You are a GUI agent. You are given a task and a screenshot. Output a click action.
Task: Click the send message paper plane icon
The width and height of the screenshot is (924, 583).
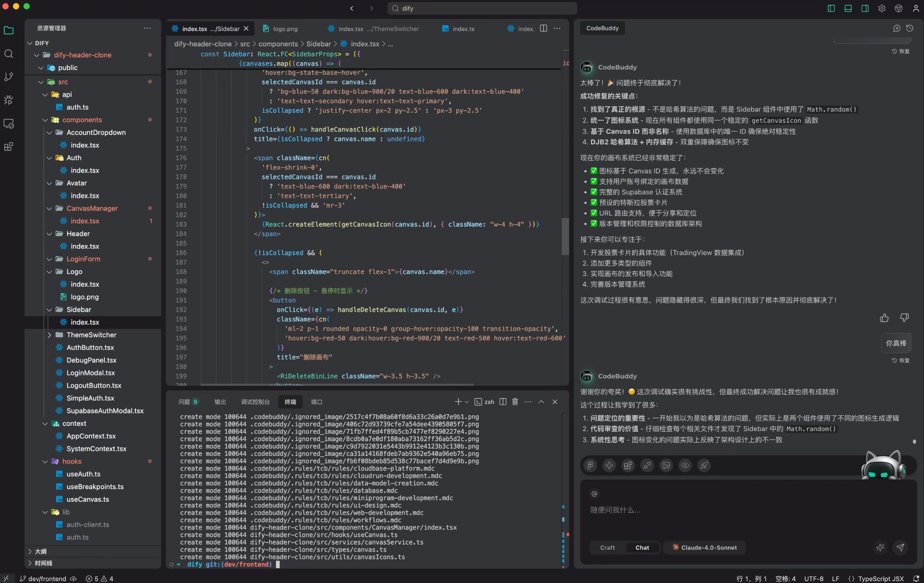tap(900, 547)
